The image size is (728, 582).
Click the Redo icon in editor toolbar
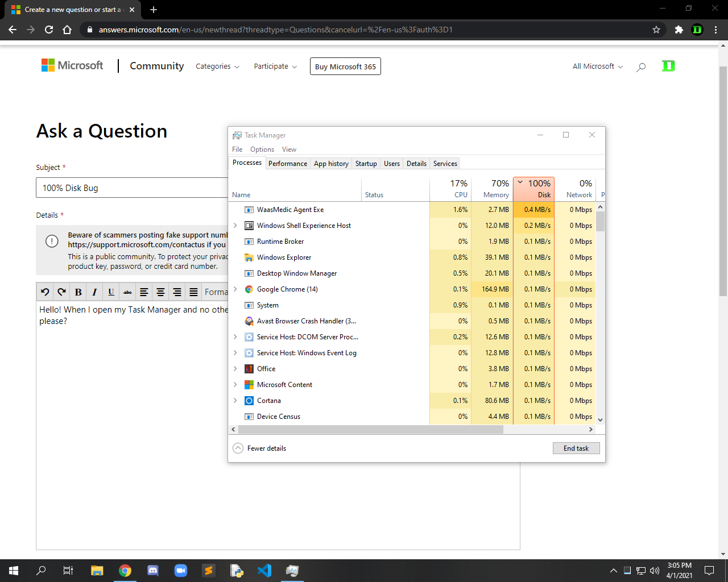point(61,292)
